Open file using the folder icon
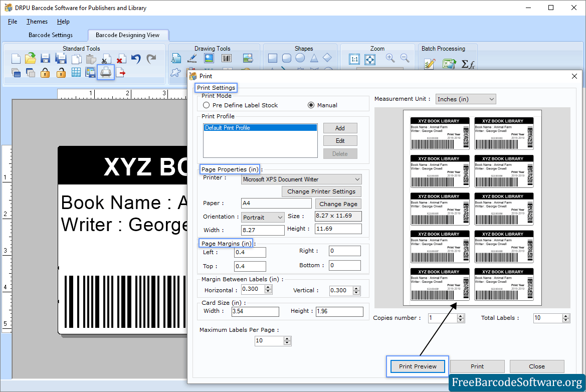 [30, 58]
